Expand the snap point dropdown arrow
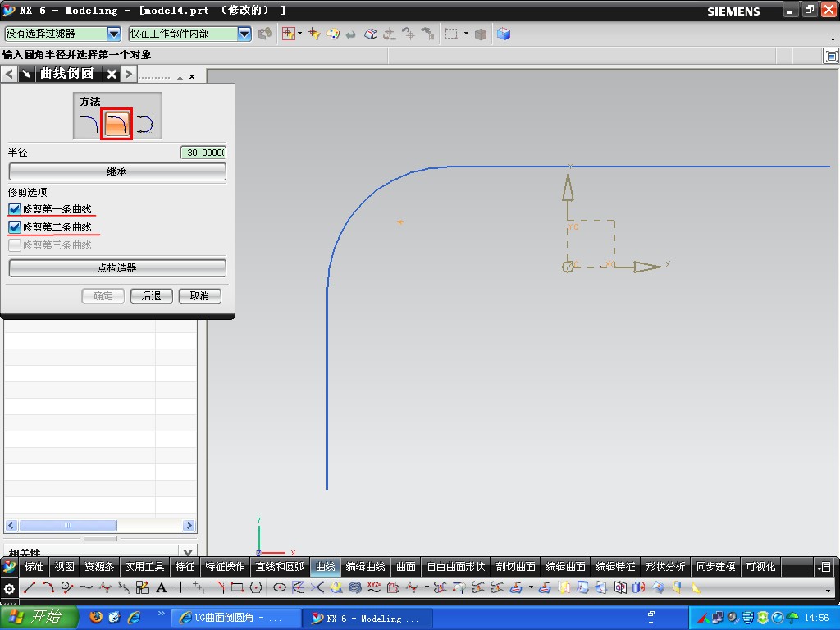The image size is (840, 630). [x=299, y=33]
